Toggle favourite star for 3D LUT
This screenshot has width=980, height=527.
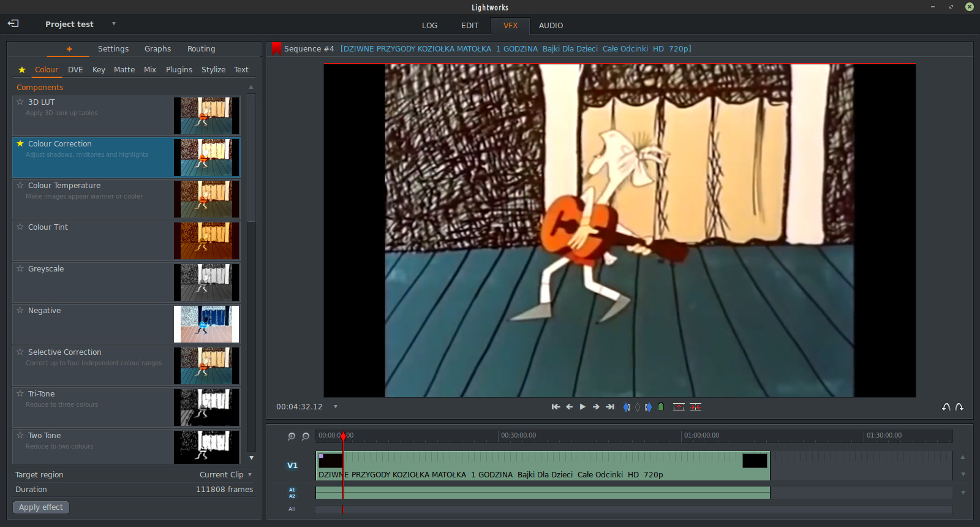click(x=20, y=102)
